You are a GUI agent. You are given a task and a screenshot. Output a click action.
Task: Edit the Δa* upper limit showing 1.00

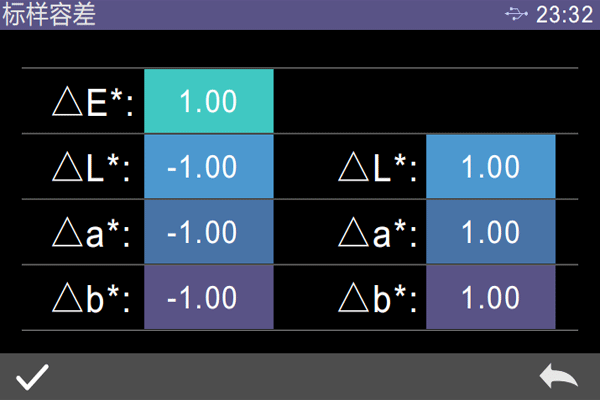tap(490, 232)
